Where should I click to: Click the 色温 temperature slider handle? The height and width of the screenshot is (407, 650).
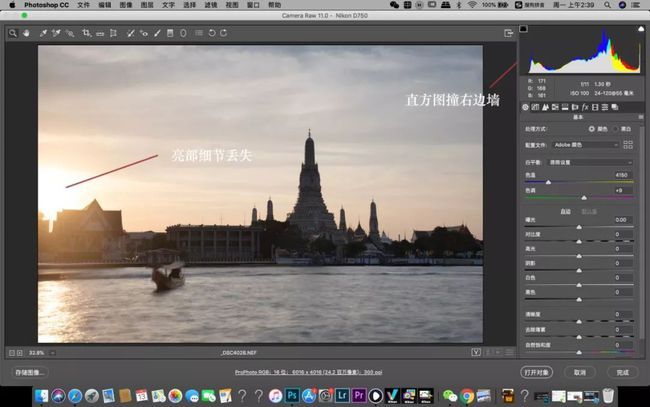[x=548, y=181]
